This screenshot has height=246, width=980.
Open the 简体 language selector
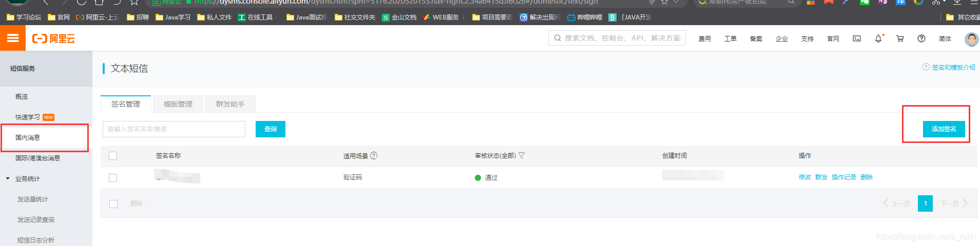[x=945, y=39]
